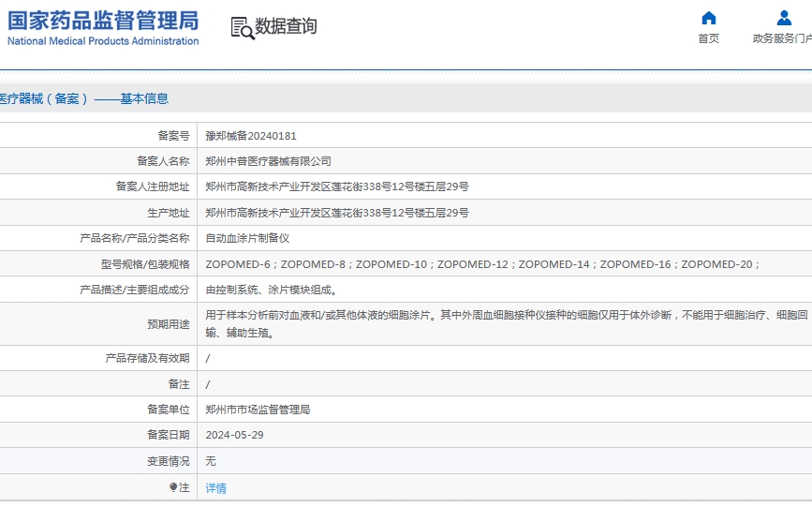Image resolution: width=812 pixels, height=507 pixels.
Task: Click the 政务服务门户 text label
Action: [782, 38]
